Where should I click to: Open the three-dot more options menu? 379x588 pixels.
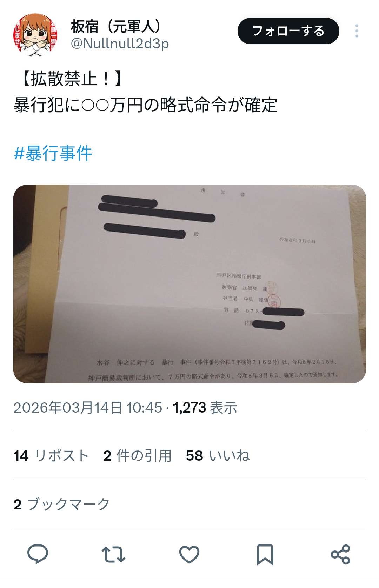point(357,31)
